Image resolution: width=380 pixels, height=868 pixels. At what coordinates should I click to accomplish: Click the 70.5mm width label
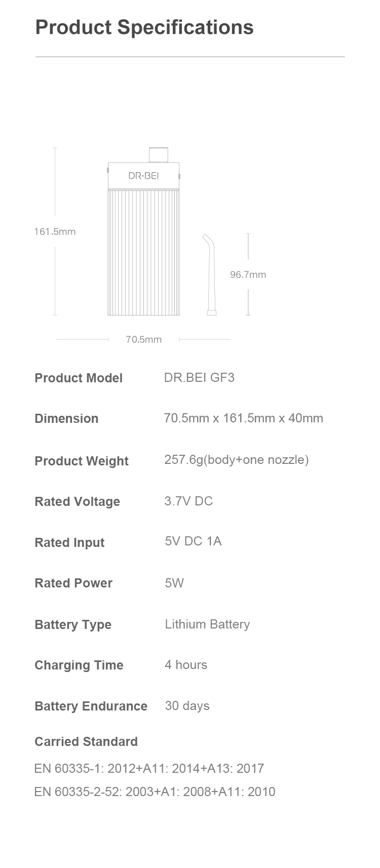(144, 339)
